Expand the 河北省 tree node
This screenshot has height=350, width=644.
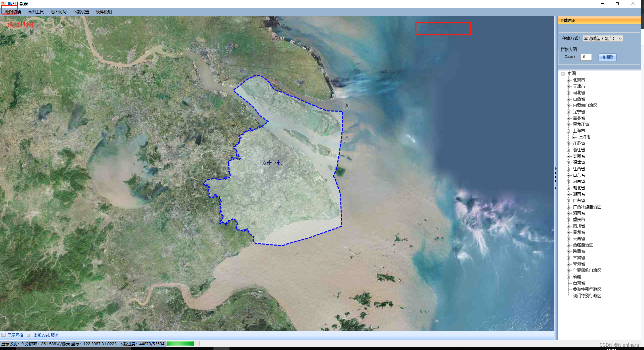coord(569,93)
